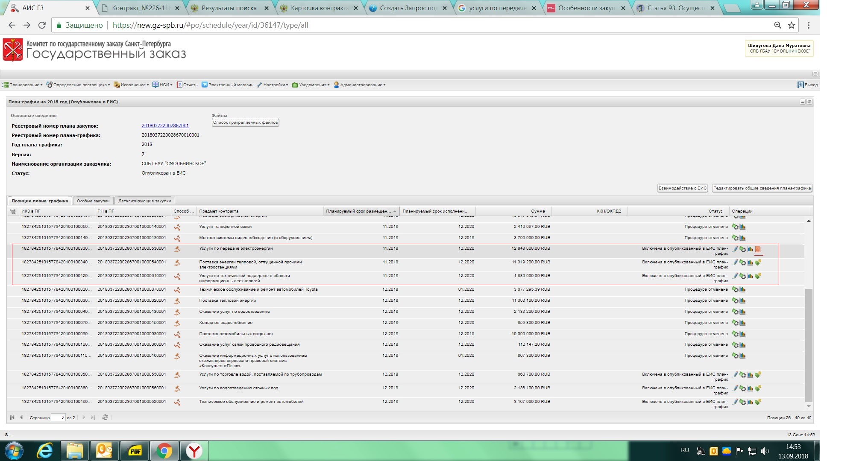Open Определение поставщика dropdown menu

click(78, 85)
